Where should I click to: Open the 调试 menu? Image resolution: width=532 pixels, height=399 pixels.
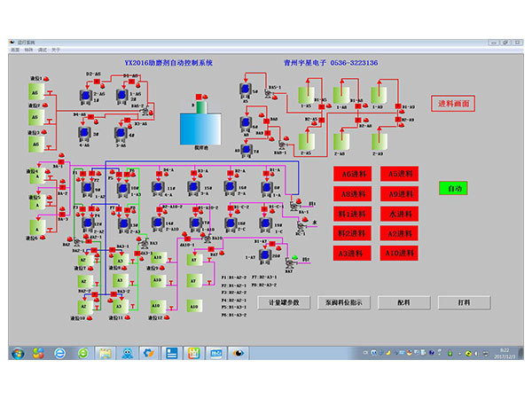[43, 50]
